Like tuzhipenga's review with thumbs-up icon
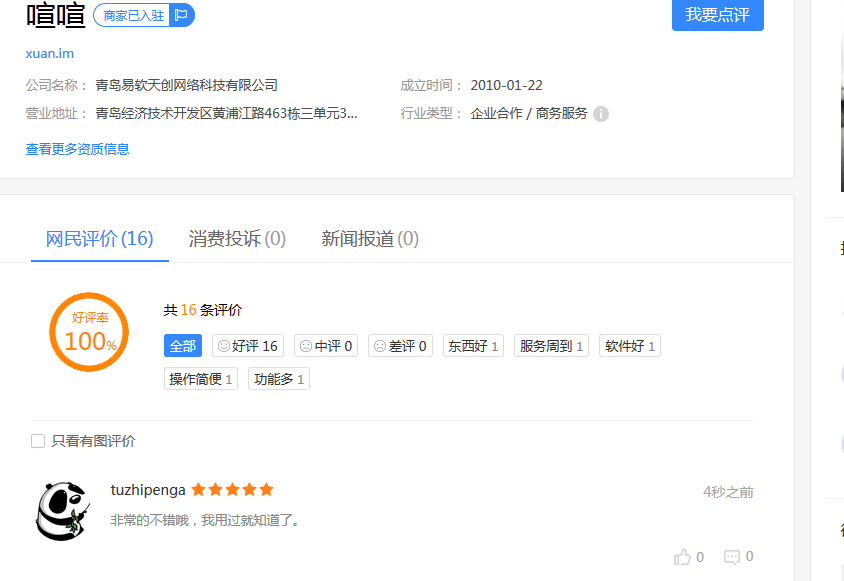 point(683,557)
